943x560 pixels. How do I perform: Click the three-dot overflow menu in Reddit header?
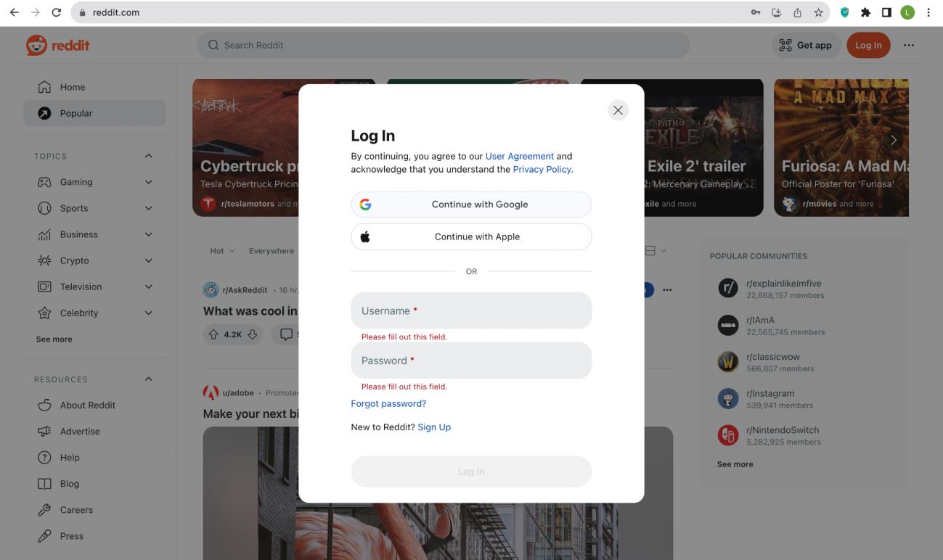[908, 45]
